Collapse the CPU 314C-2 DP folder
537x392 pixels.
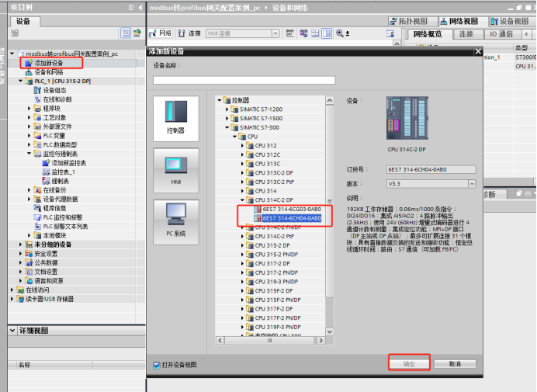point(242,199)
